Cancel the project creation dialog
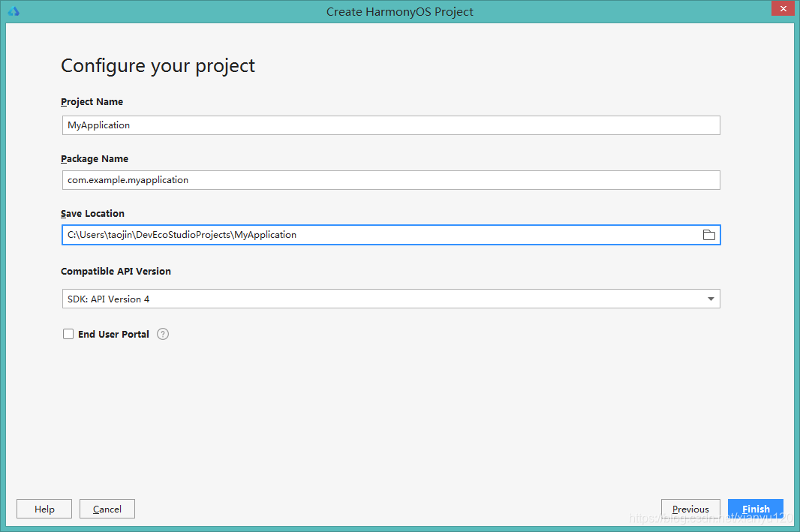This screenshot has height=532, width=800. [107, 509]
